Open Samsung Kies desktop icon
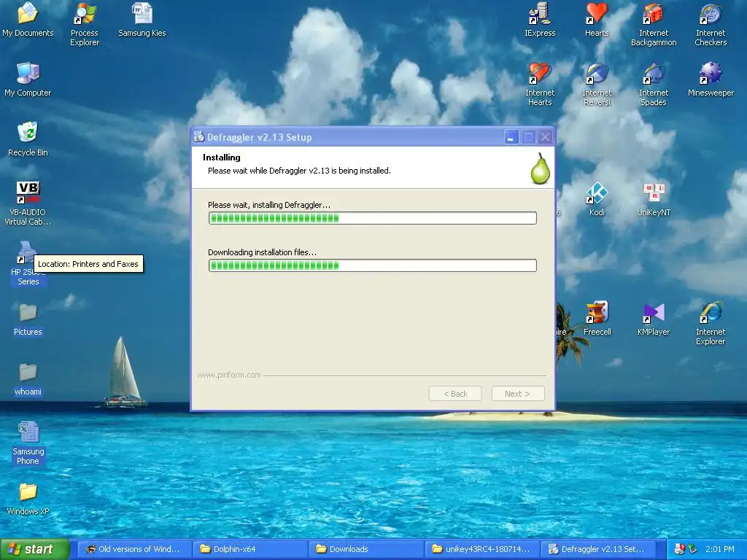The height and width of the screenshot is (560, 747). [142, 20]
